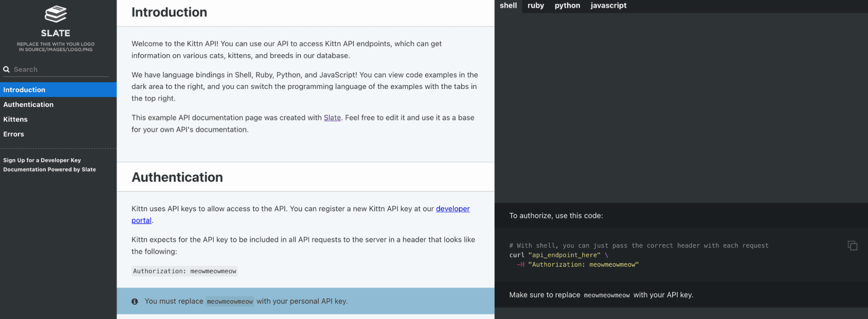Follow the Slate hyperlink in the introduction
Image resolution: width=868 pixels, height=319 pixels.
(x=332, y=118)
